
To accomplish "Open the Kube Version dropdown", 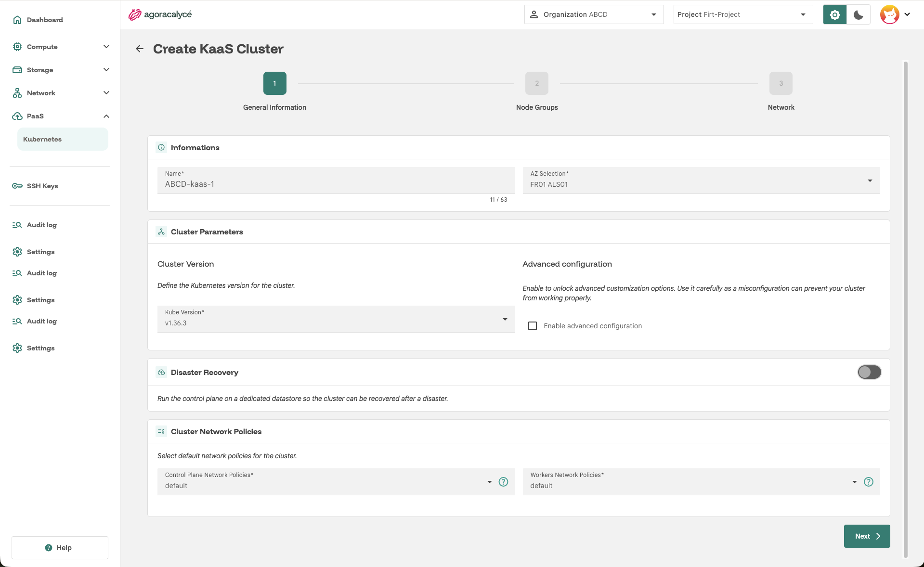I will [x=336, y=319].
